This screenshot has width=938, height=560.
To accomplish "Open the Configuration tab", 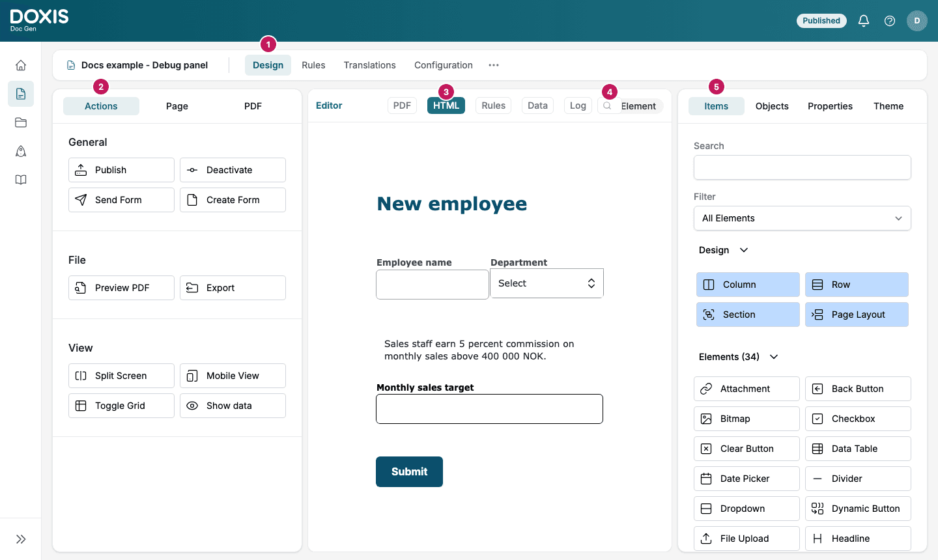I will (x=444, y=65).
